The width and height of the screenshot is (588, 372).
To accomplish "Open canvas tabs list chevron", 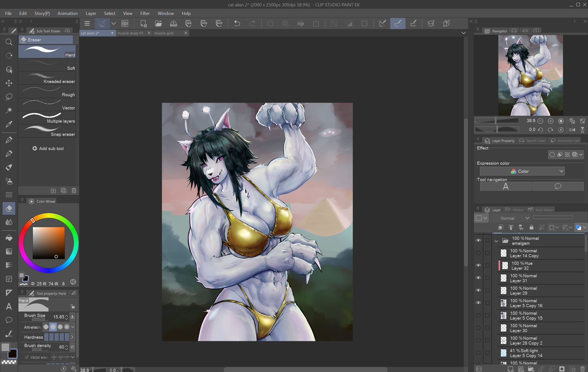I will pyautogui.click(x=464, y=33).
